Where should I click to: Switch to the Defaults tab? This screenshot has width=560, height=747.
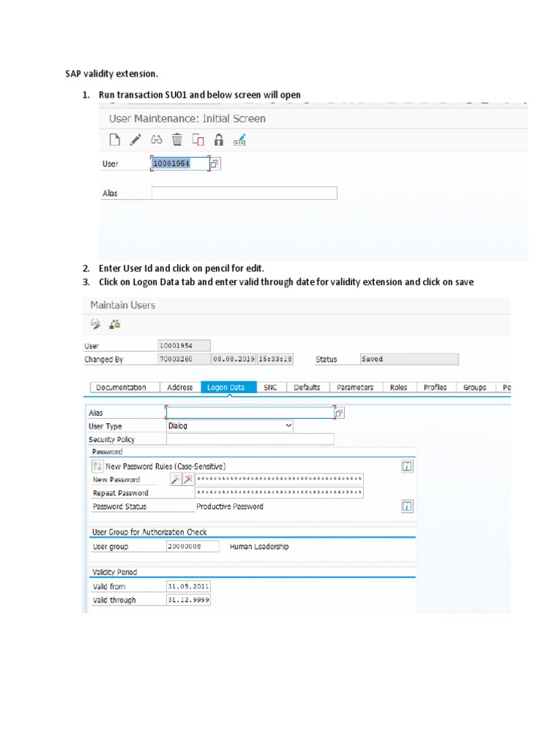click(307, 387)
